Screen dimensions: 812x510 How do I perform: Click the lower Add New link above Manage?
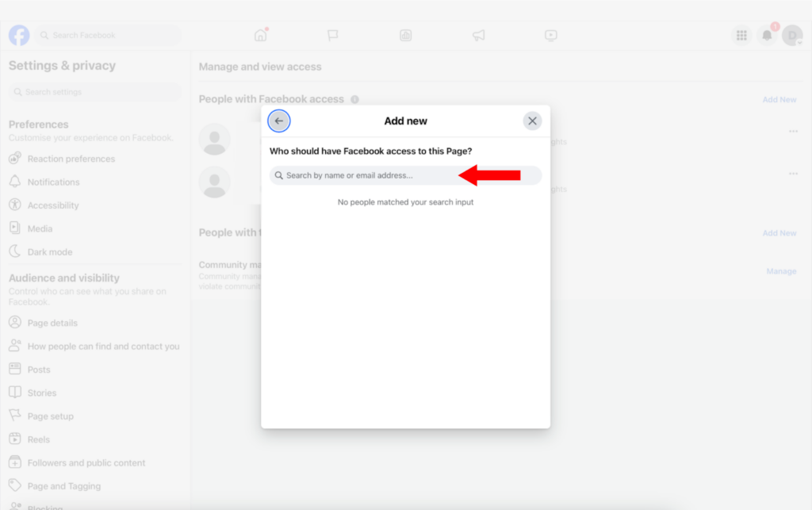tap(779, 233)
